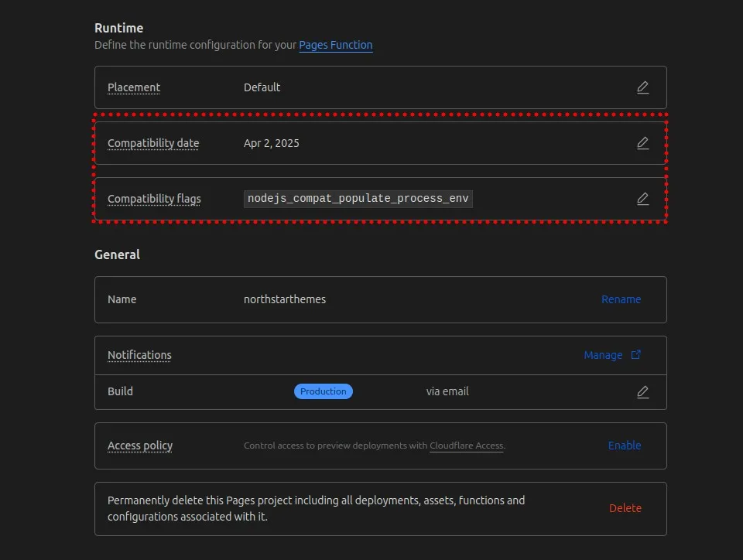Click the Access policy label
Viewport: 743px width, 560px height.
coord(140,446)
